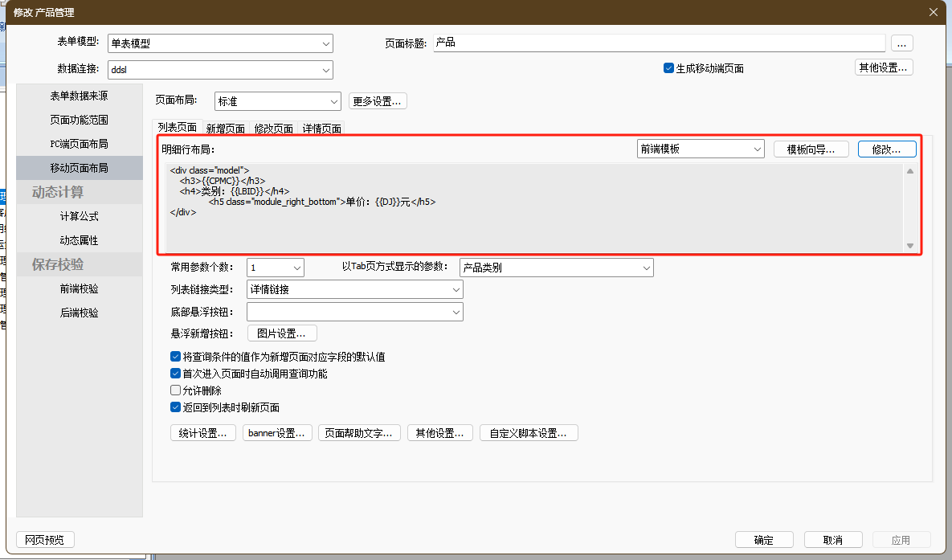Viewport: 952px width, 560px height.
Task: Open the 前端模板 layout type dropdown
Action: (x=700, y=149)
